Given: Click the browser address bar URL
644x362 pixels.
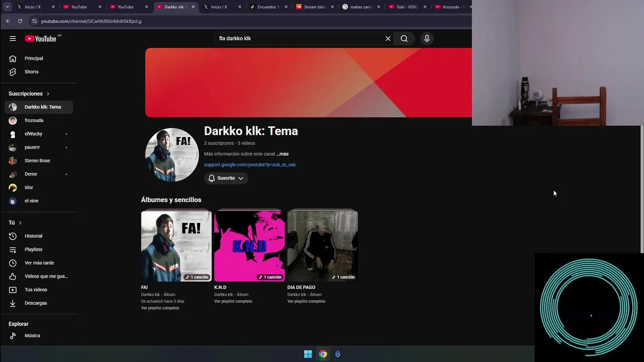Looking at the screenshot, I should [91, 21].
